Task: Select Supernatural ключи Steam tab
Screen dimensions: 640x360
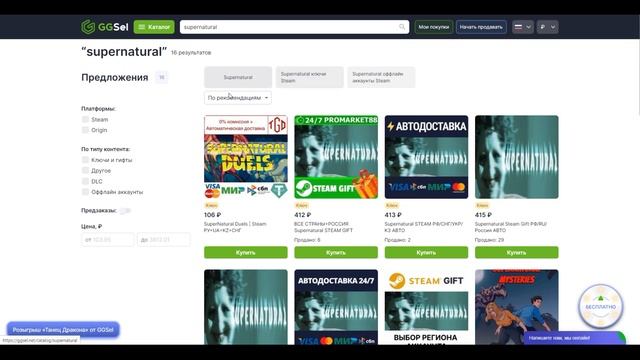Action: click(310, 77)
